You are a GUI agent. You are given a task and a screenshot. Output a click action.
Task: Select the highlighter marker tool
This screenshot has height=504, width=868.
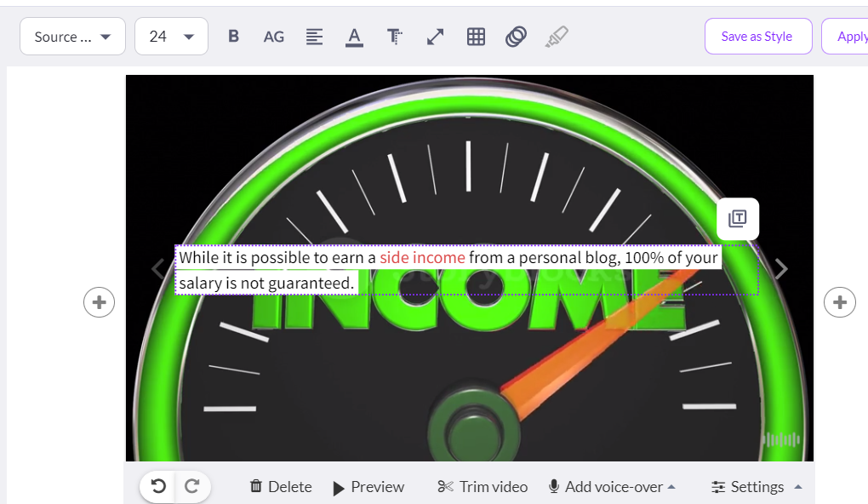(557, 37)
